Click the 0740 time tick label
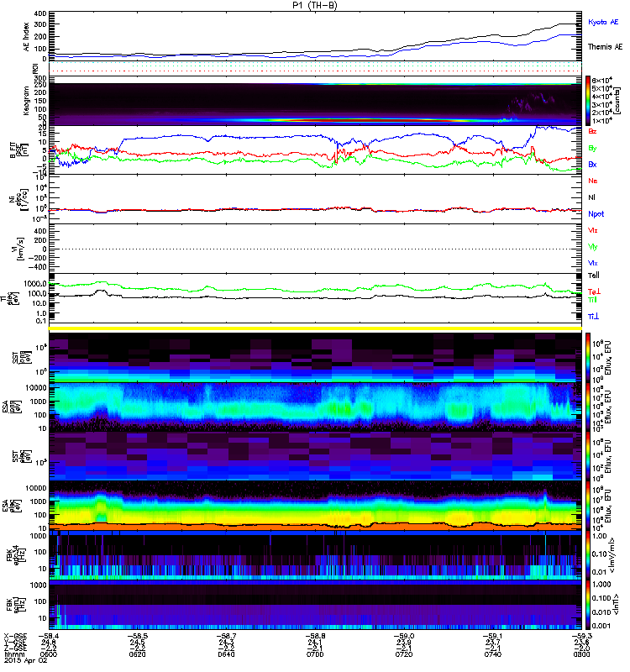Screen dimensions: 630x672 point(493,654)
